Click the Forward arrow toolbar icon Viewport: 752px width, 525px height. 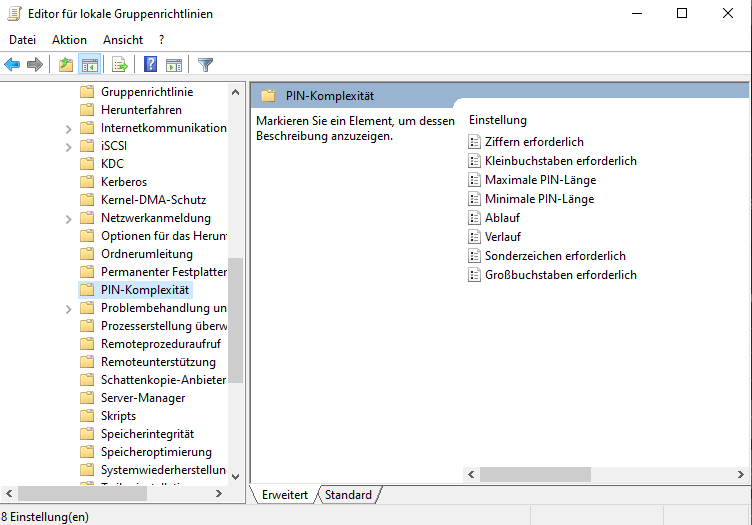click(35, 64)
